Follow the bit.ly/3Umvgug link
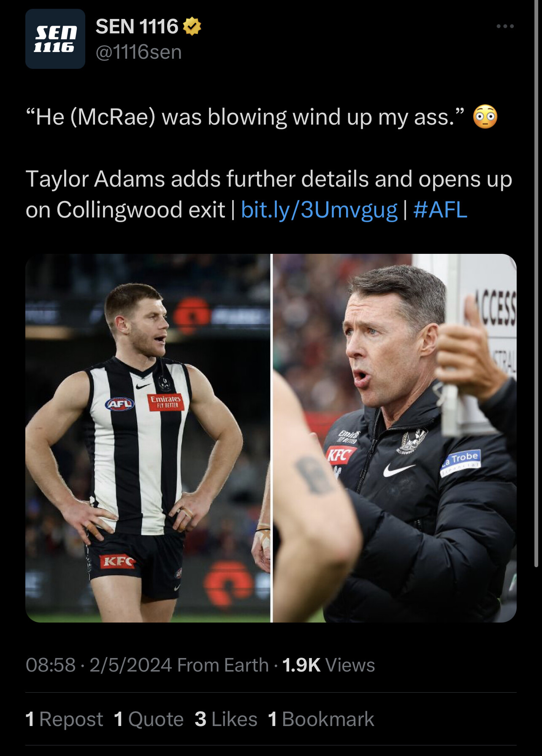 click(319, 210)
